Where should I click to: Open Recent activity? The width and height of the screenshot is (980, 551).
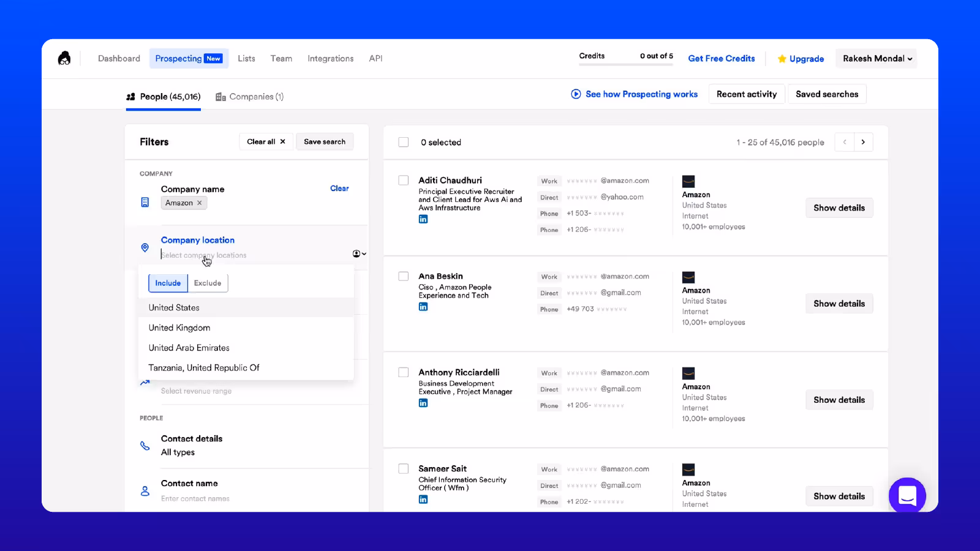pyautogui.click(x=747, y=94)
